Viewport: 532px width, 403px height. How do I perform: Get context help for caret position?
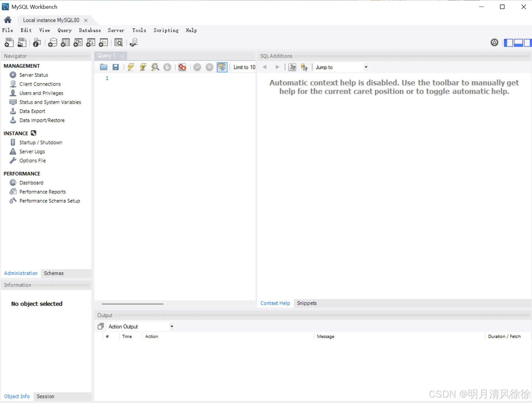coord(292,67)
